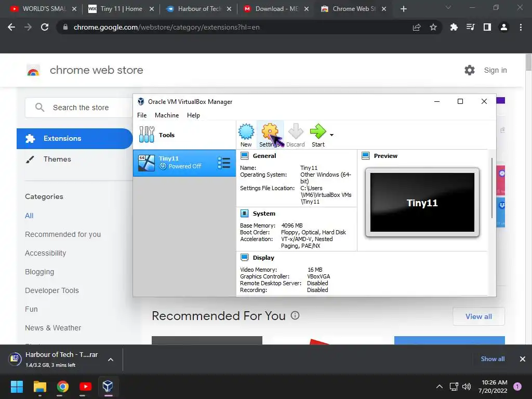
Task: Open File Explorer from taskbar
Action: click(39, 387)
